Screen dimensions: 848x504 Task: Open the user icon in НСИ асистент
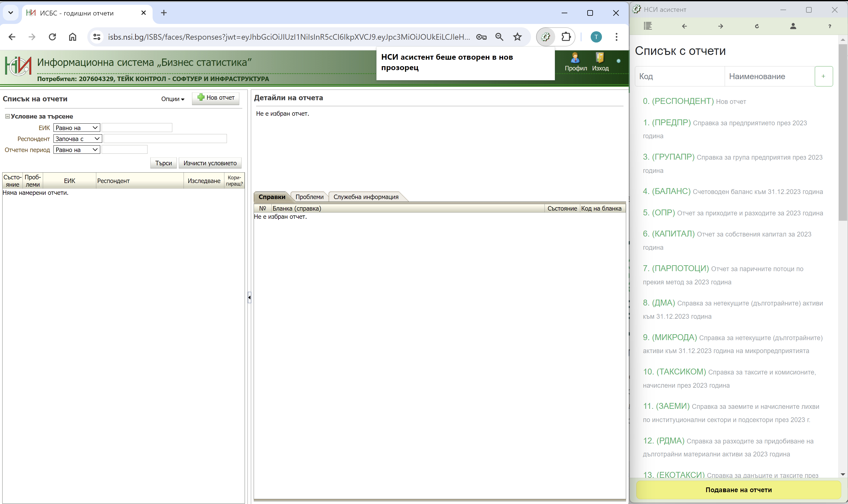coord(793,26)
